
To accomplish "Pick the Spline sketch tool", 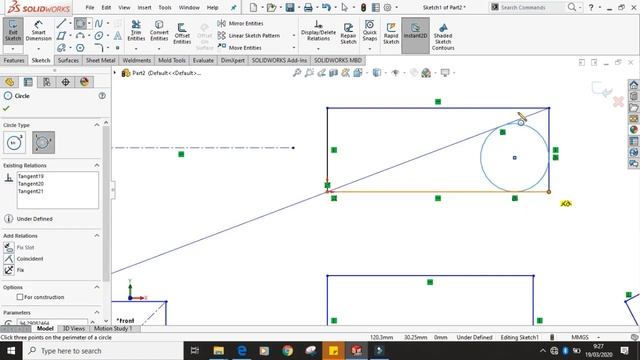I will tap(99, 24).
